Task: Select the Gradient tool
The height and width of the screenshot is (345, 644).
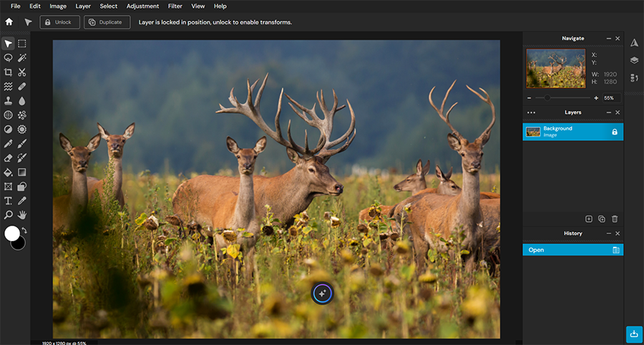Action: [22, 172]
